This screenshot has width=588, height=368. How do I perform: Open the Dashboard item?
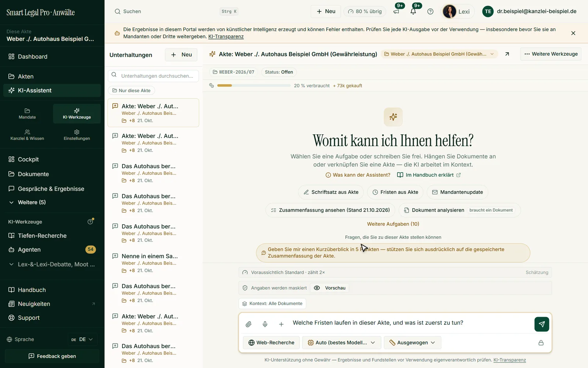click(52, 57)
